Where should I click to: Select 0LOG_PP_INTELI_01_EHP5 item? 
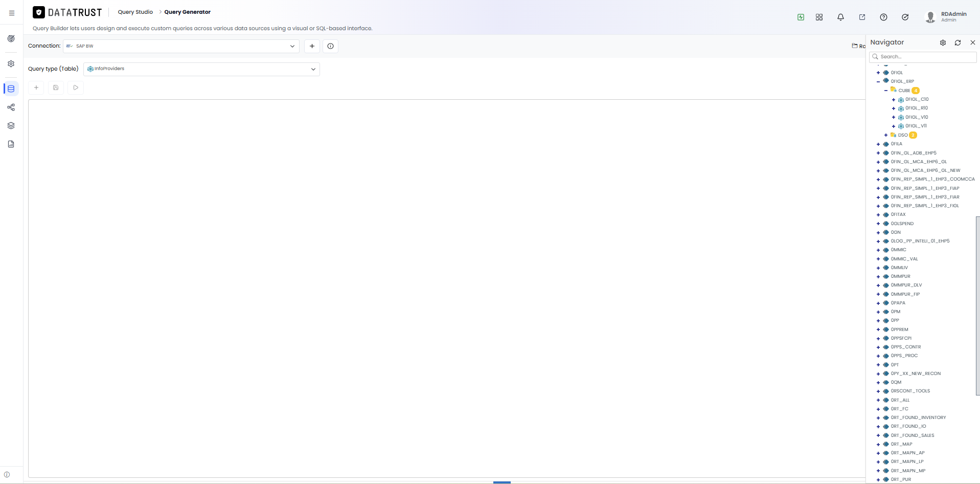[x=920, y=241]
